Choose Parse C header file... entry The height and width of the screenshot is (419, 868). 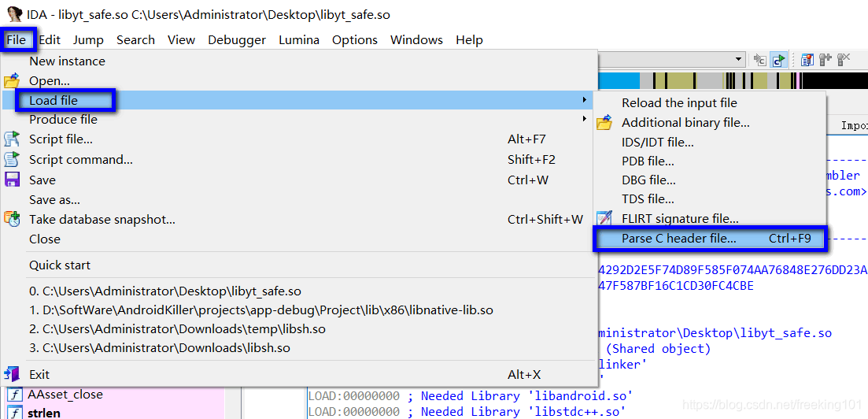click(710, 239)
